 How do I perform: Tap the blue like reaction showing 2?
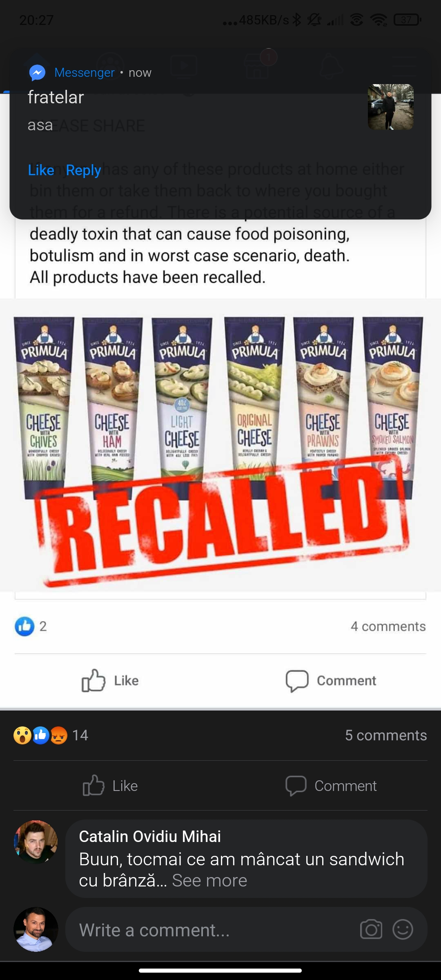31,626
